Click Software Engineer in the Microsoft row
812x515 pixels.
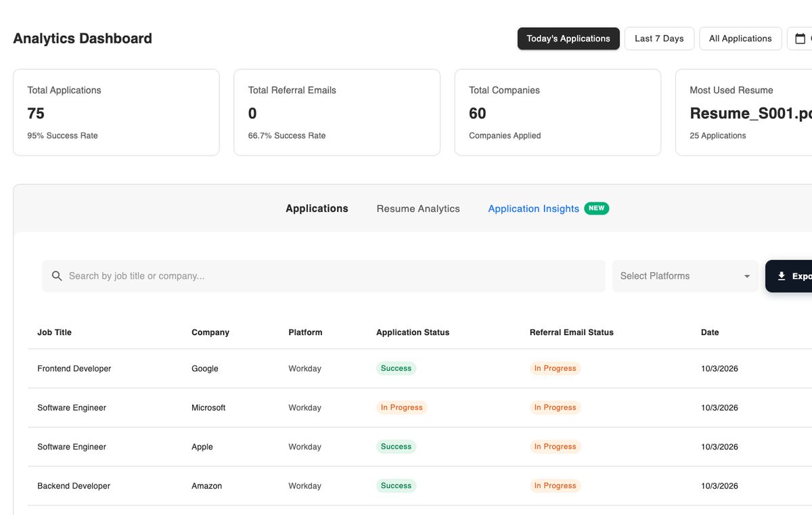pos(72,408)
